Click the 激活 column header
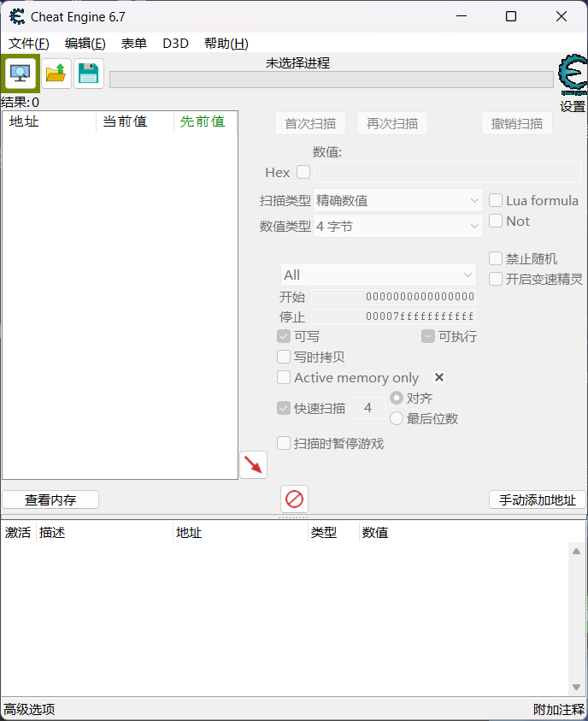The height and width of the screenshot is (721, 588). coord(18,533)
